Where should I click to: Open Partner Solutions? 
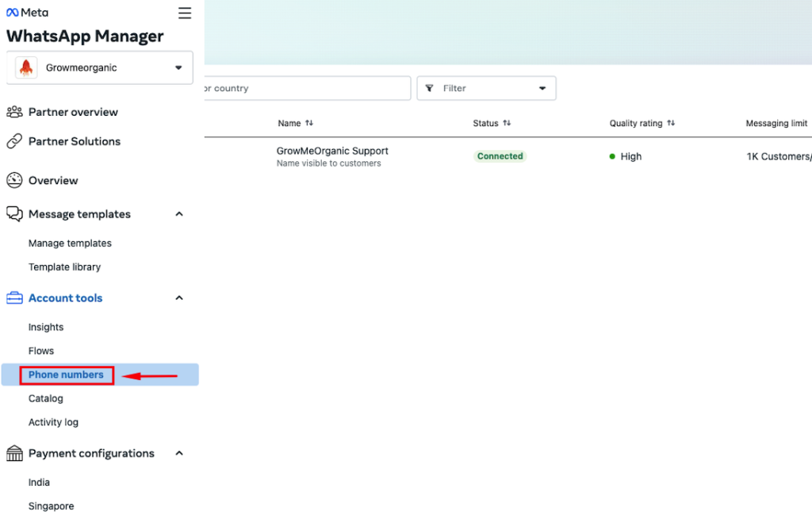click(x=75, y=141)
